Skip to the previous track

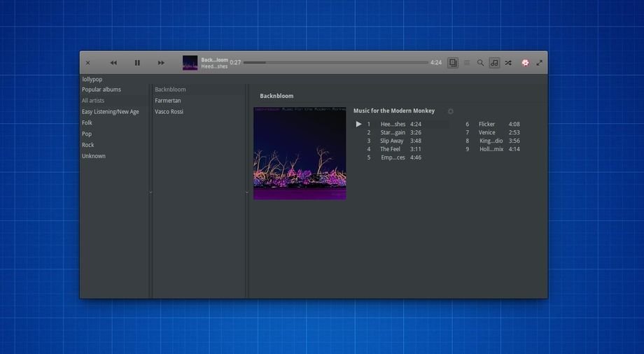coord(113,63)
